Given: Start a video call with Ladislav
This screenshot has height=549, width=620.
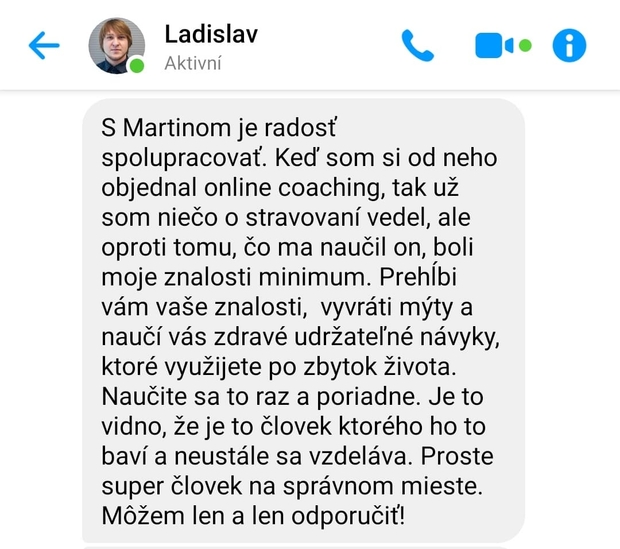Looking at the screenshot, I should [x=494, y=45].
